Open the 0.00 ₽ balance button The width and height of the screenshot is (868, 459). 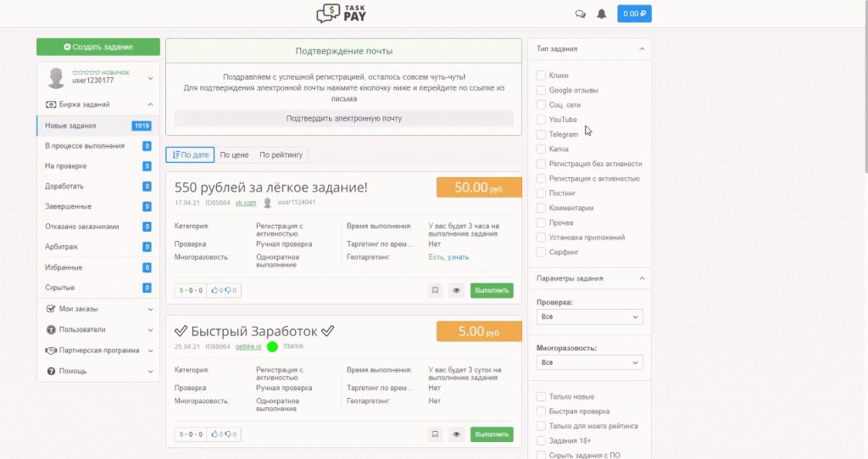[634, 14]
